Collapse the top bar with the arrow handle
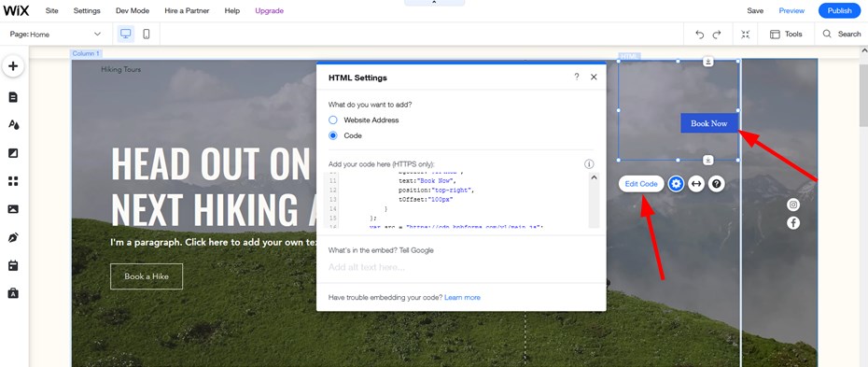Image resolution: width=868 pixels, height=367 pixels. (x=434, y=3)
